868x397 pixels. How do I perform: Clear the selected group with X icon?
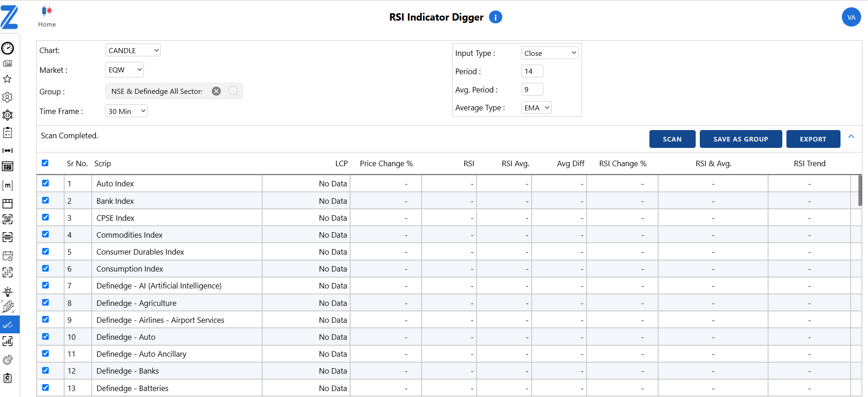tap(216, 91)
